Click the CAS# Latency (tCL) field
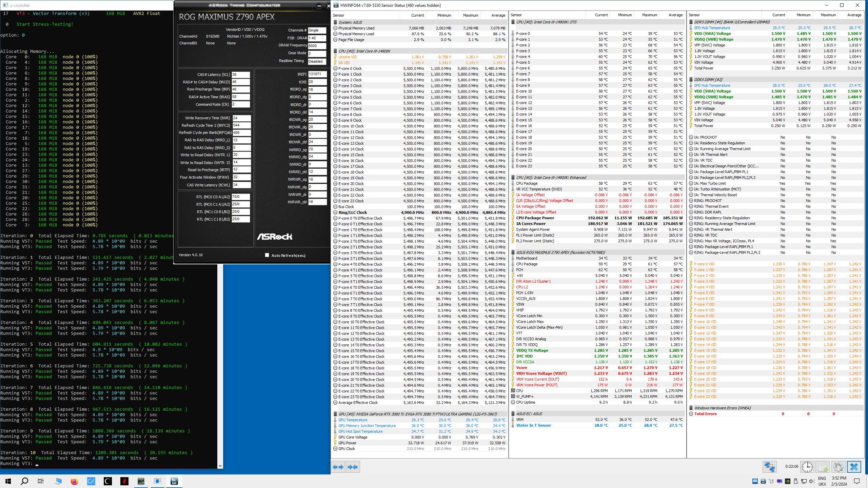This screenshot has height=488, width=868. coord(240,75)
